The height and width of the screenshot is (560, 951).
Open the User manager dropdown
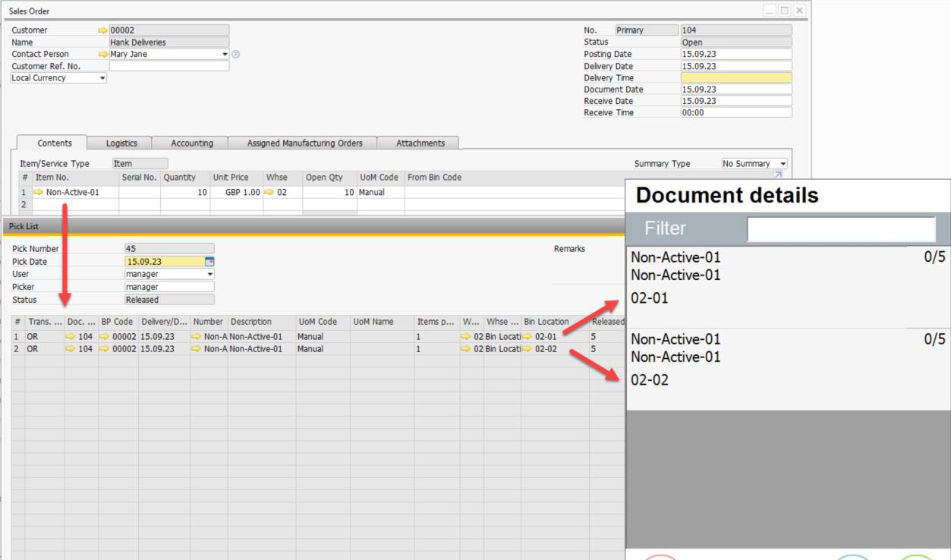[x=209, y=274]
